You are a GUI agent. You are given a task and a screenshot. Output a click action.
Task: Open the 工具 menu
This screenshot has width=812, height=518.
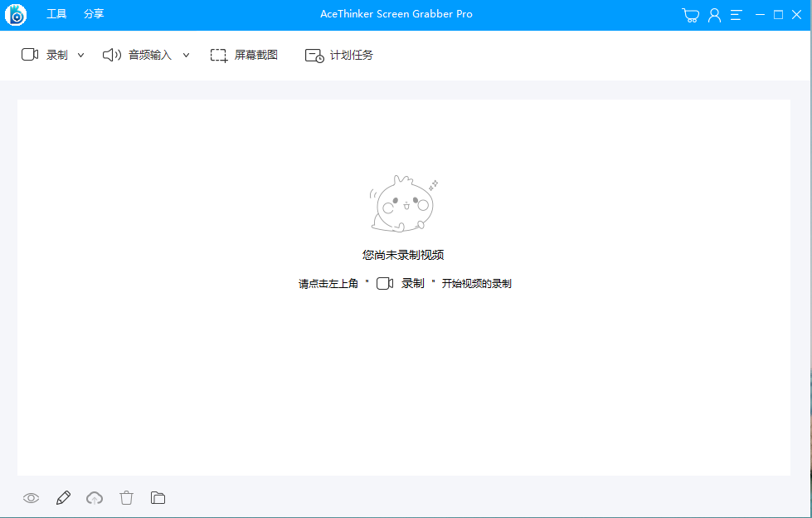[x=56, y=15]
